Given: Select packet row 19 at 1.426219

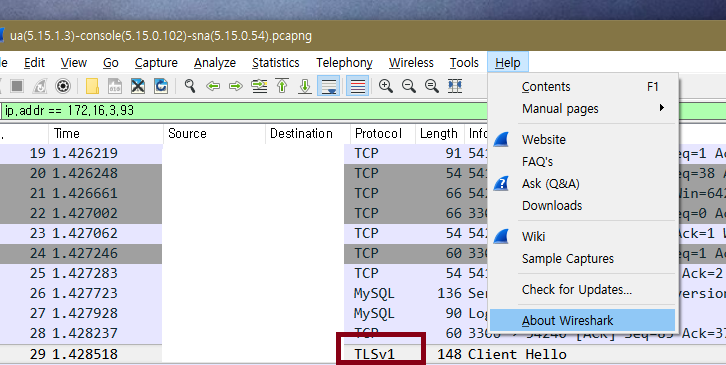Looking at the screenshot, I should coord(244,153).
